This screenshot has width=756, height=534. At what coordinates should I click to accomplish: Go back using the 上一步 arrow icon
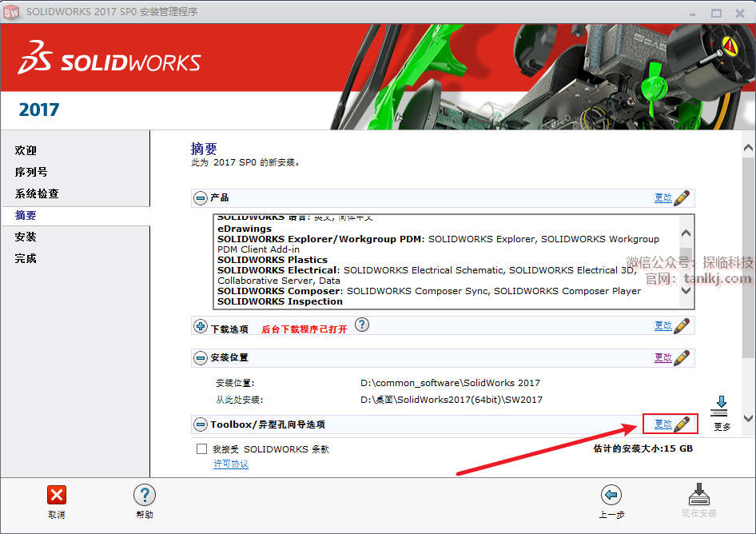coord(611,495)
